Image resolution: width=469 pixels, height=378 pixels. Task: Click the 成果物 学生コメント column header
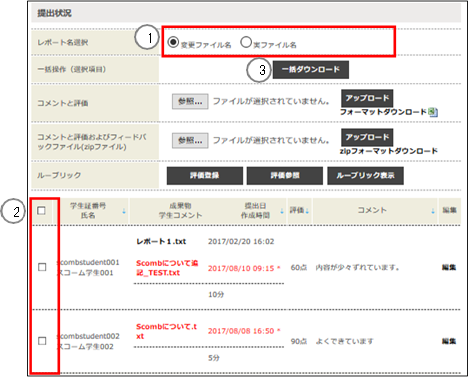pyautogui.click(x=180, y=210)
